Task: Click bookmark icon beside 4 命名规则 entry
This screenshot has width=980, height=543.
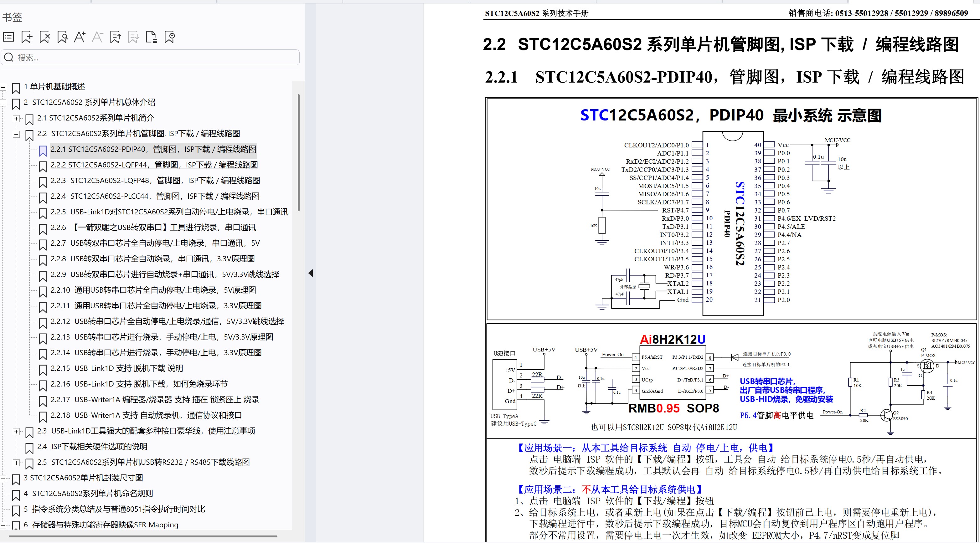Action: click(x=16, y=495)
